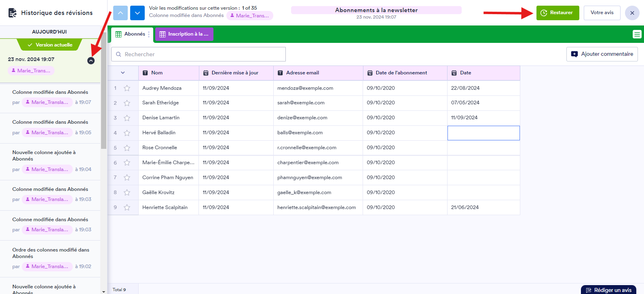This screenshot has height=294, width=644.
Task: Open the hamburger menu on green tab bar
Action: pyautogui.click(x=637, y=34)
